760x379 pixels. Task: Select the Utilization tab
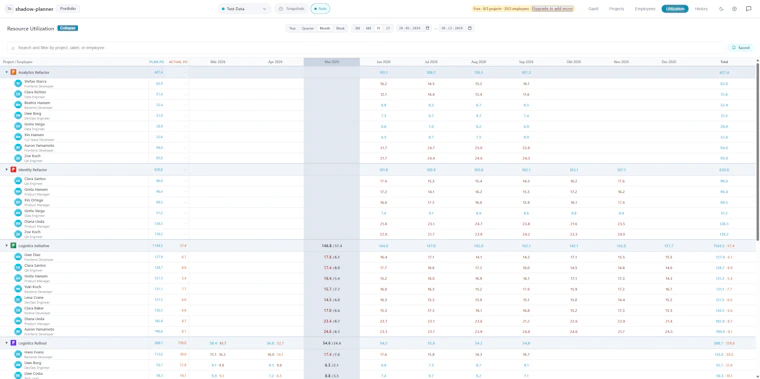click(x=675, y=9)
